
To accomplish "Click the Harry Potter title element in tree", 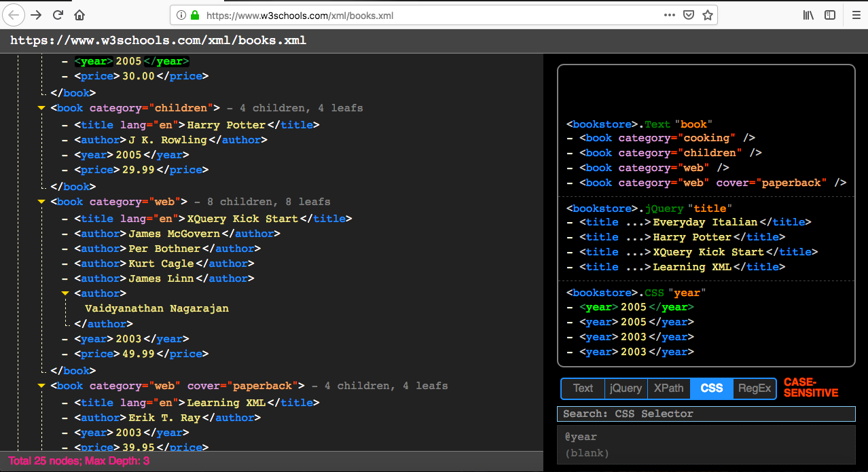I will [x=197, y=125].
